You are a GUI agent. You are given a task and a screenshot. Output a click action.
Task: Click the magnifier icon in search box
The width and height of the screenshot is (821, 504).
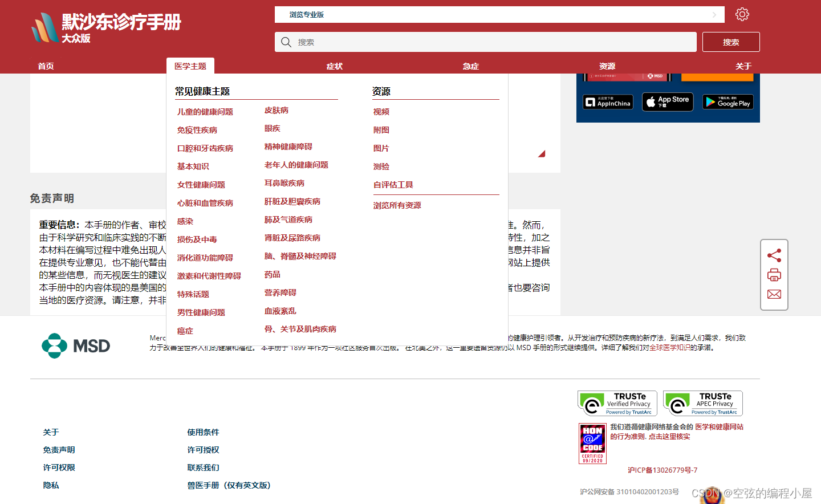click(286, 42)
